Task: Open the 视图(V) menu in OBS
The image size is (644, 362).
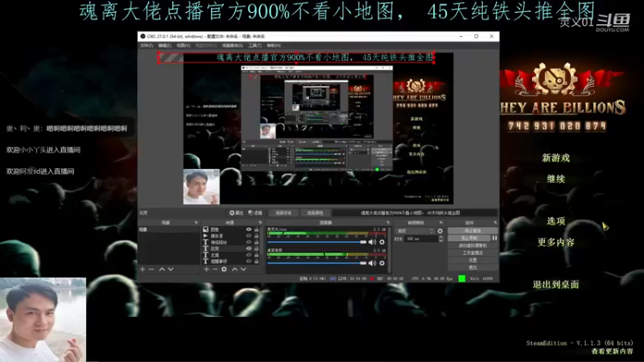Action: (184, 46)
